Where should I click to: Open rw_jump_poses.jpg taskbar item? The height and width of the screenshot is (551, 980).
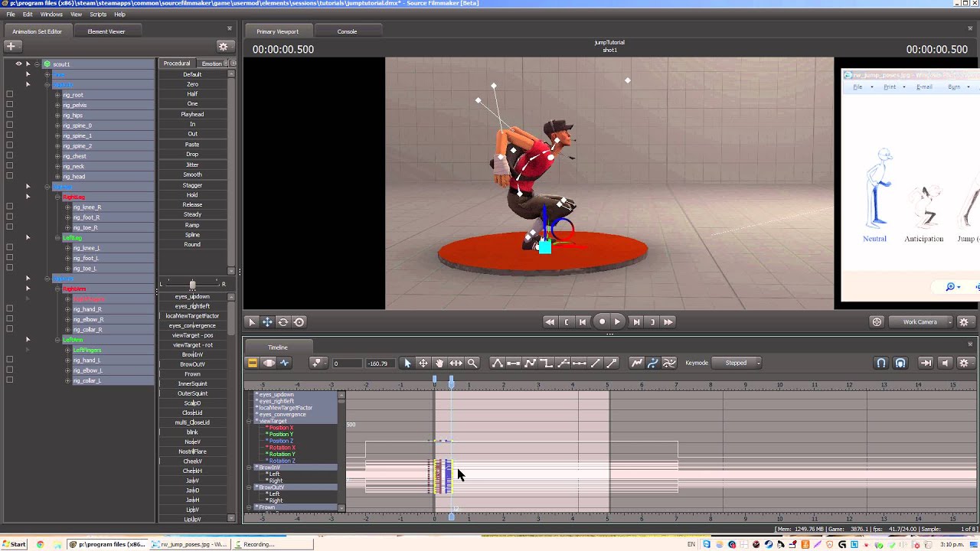pos(189,544)
